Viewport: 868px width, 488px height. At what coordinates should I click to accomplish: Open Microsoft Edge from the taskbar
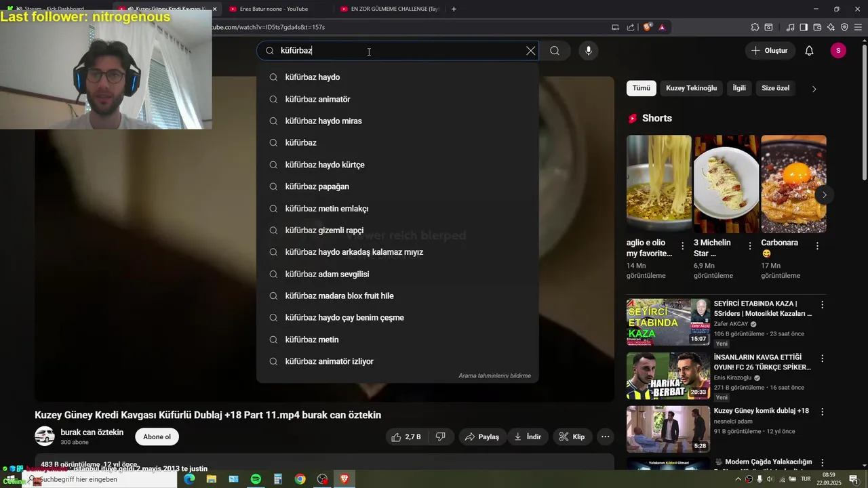[x=189, y=479]
